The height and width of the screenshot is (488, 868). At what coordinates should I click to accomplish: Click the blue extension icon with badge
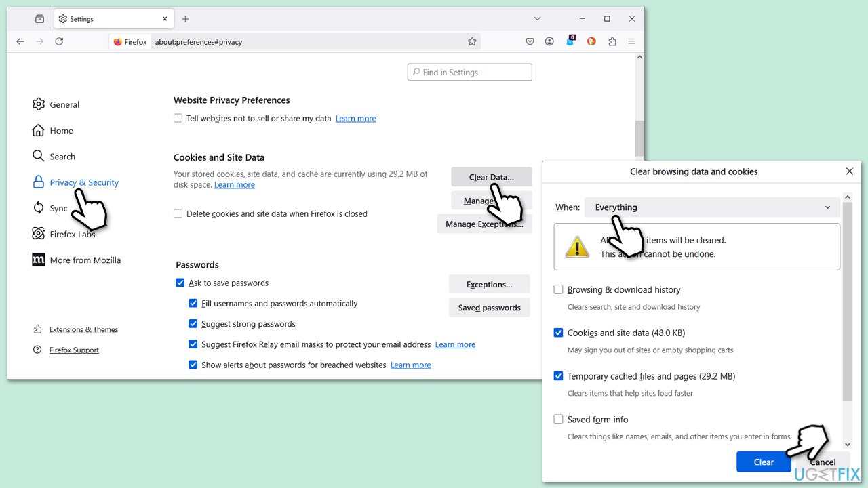point(570,41)
